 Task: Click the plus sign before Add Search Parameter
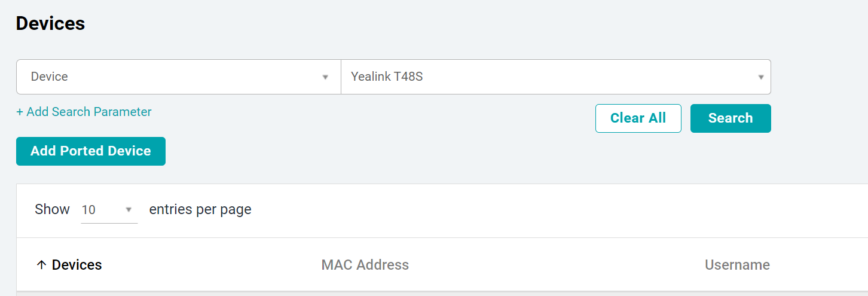20,112
